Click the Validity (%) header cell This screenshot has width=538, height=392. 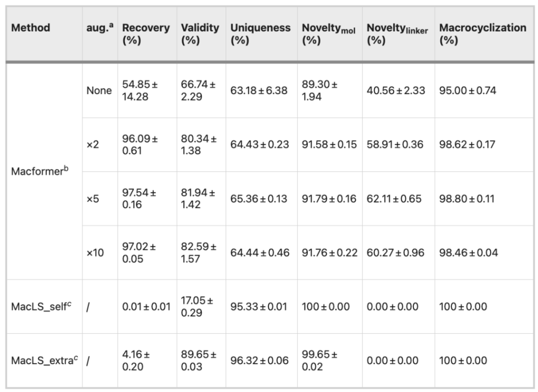pos(200,34)
